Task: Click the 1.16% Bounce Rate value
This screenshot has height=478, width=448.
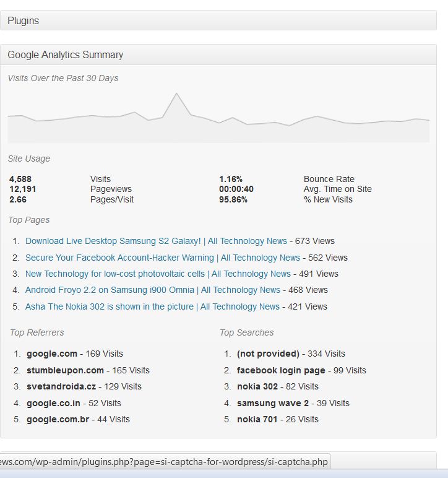Action: pos(231,179)
